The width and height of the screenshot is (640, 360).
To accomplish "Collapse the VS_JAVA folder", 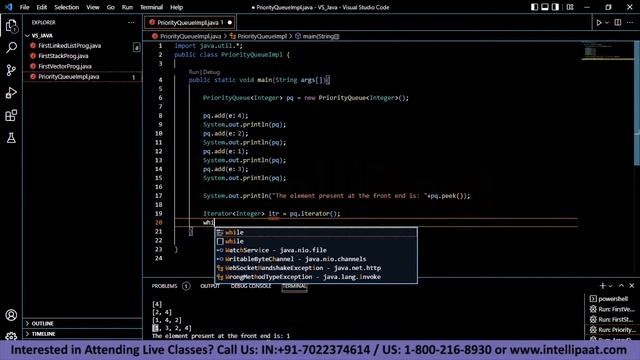I will coord(82,36).
